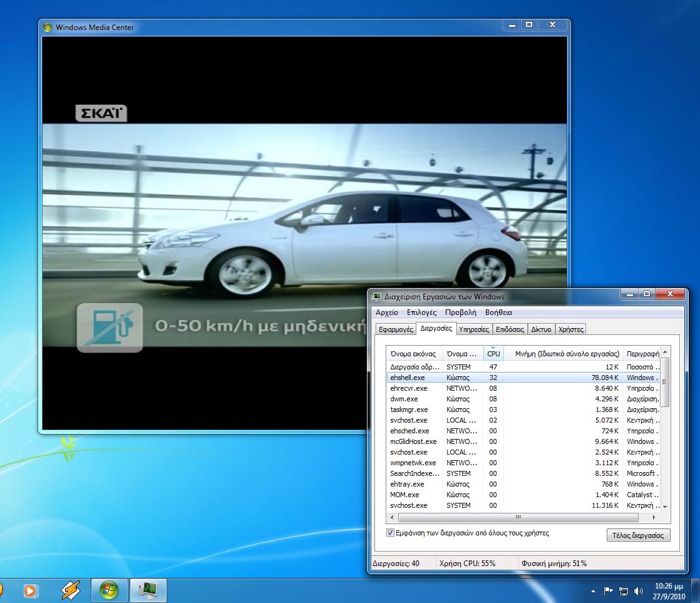Screen dimensions: 700x603
Task: Click the Task Manager taskbar button
Action: click(148, 590)
